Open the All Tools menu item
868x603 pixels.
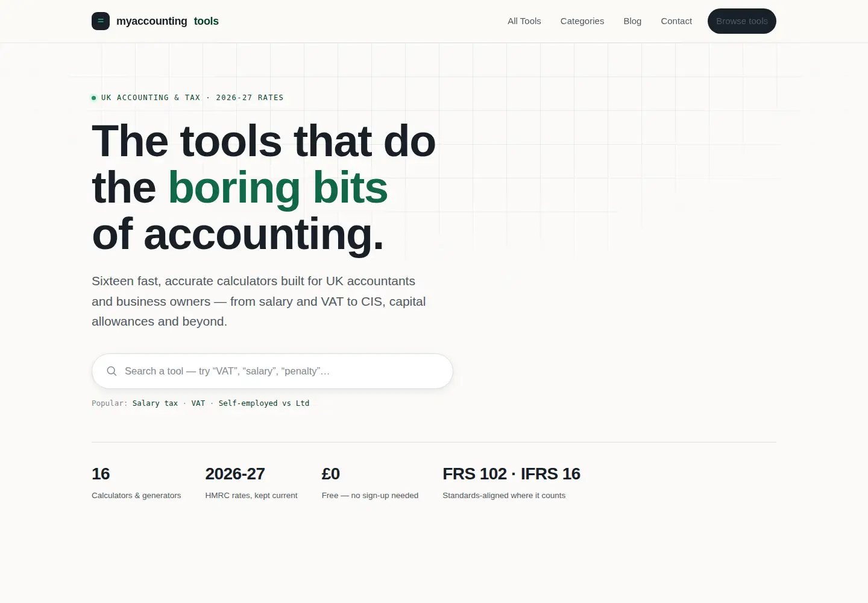pyautogui.click(x=524, y=21)
